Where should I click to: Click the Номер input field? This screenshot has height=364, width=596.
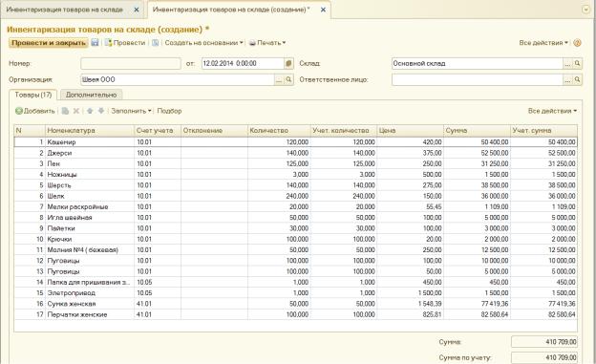coord(131,63)
